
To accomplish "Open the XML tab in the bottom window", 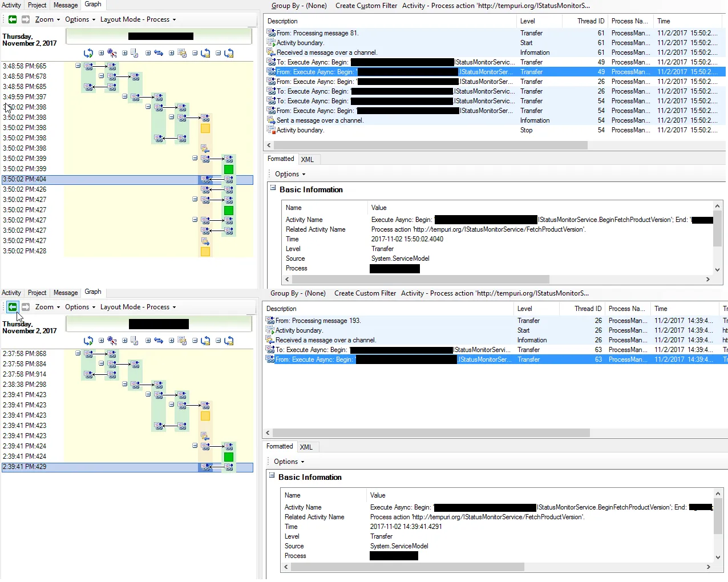I will [306, 447].
